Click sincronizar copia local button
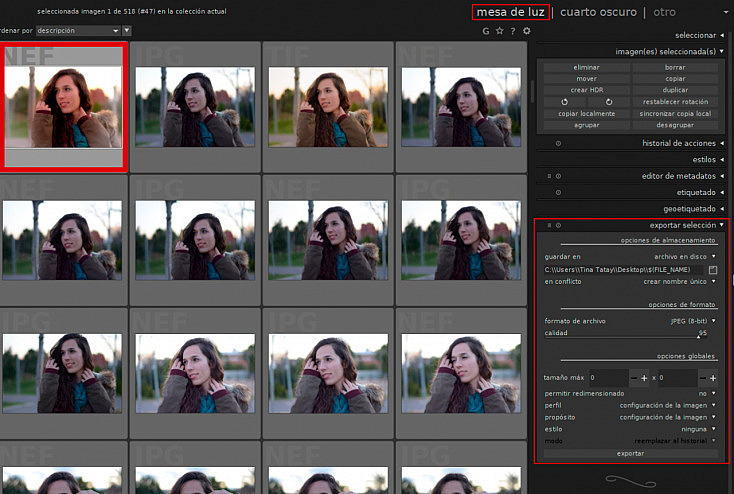This screenshot has width=734, height=494. [x=675, y=114]
